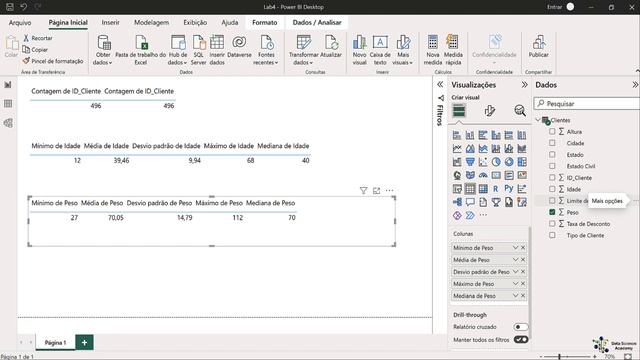The height and width of the screenshot is (360, 640).
Task: Click focus mode icon above Peso table
Action: coord(376,191)
